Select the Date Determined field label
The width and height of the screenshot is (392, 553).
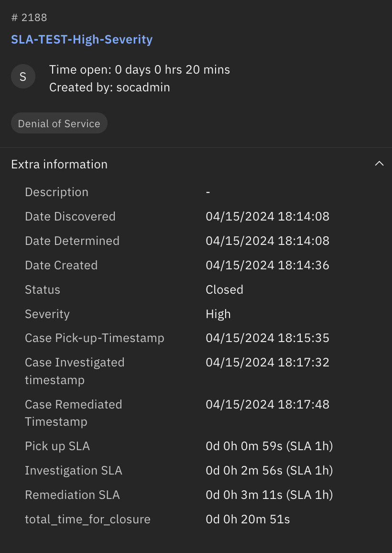coord(72,241)
